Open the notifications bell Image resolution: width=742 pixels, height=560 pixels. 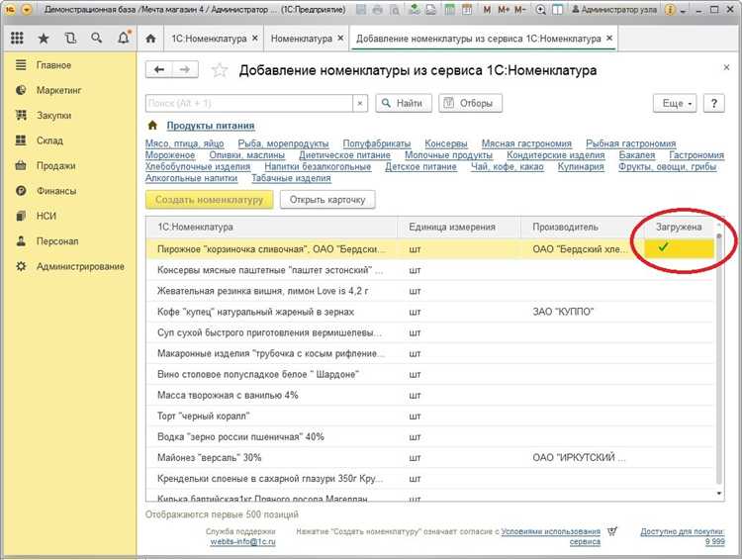click(124, 38)
